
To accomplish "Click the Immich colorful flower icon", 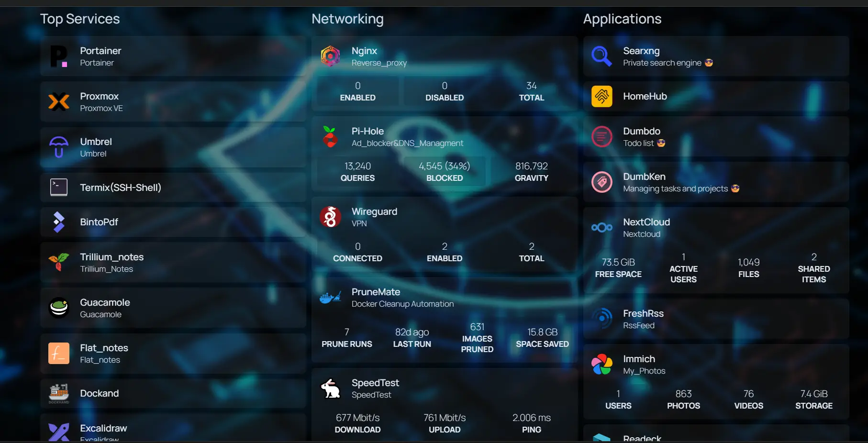I will click(602, 365).
